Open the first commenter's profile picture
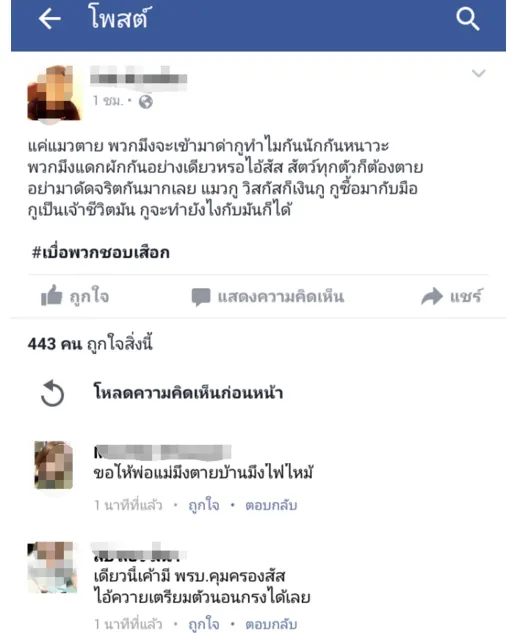 click(x=54, y=465)
